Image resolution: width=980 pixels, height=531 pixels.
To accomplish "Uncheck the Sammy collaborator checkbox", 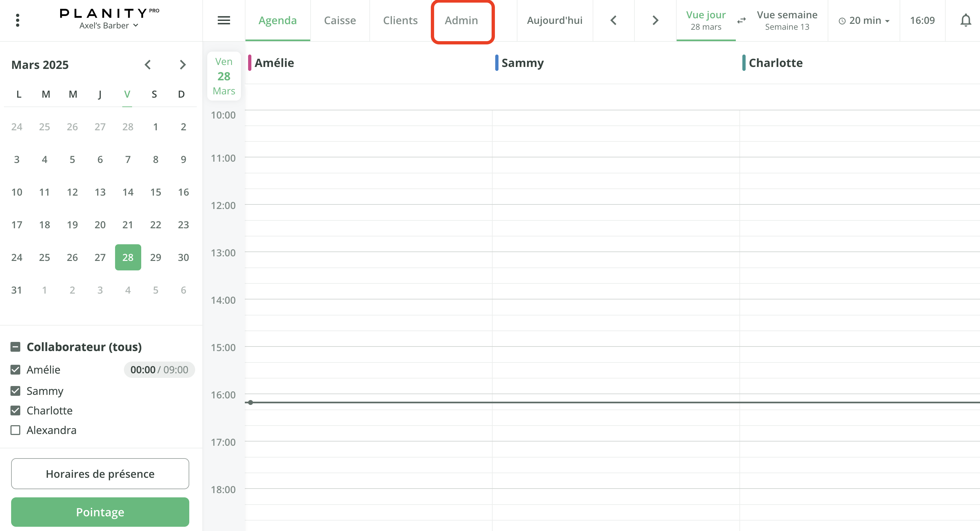I will point(15,391).
